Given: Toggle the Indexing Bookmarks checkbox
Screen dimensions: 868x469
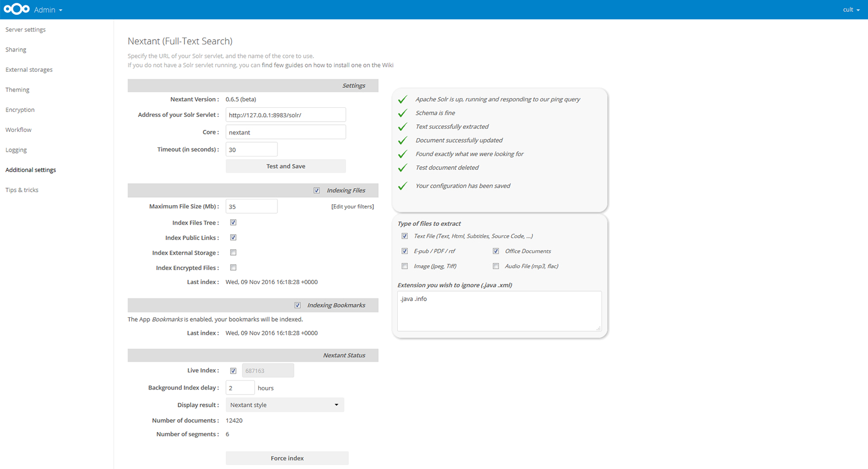Looking at the screenshot, I should pyautogui.click(x=298, y=305).
